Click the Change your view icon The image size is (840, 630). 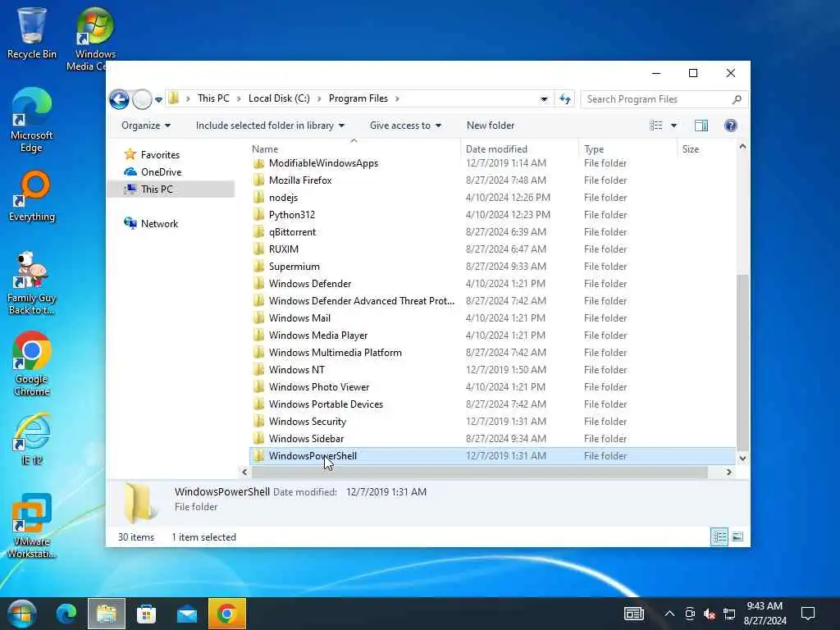pos(655,126)
